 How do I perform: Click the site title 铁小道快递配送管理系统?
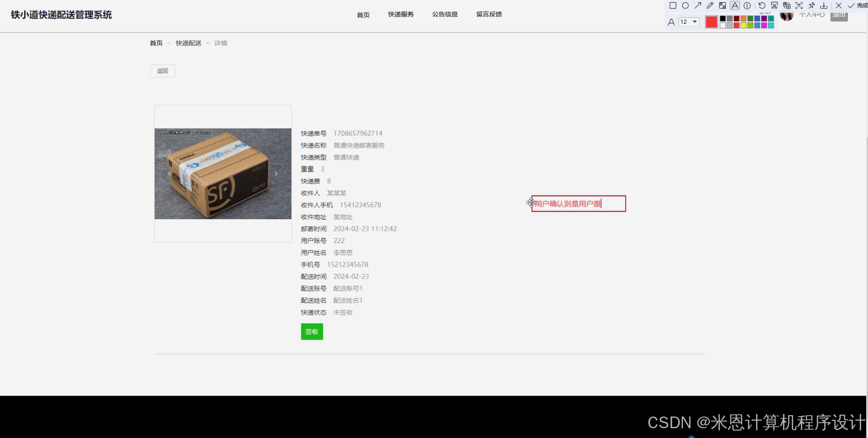61,15
